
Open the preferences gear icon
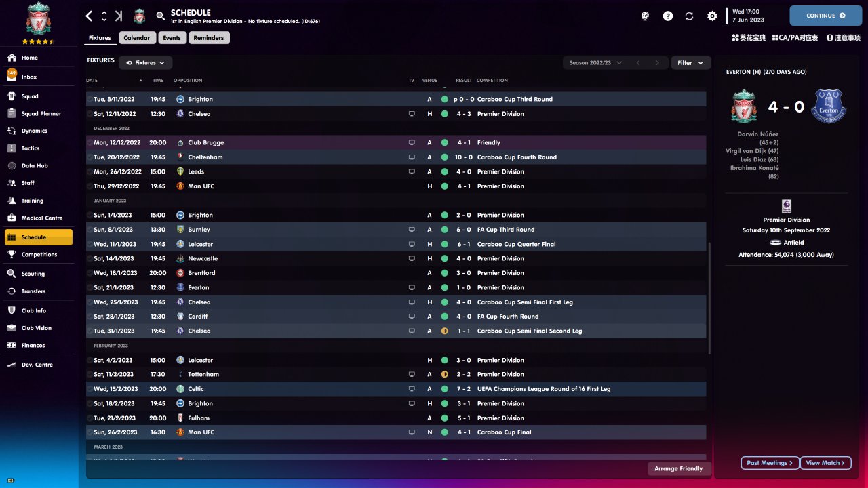[712, 16]
